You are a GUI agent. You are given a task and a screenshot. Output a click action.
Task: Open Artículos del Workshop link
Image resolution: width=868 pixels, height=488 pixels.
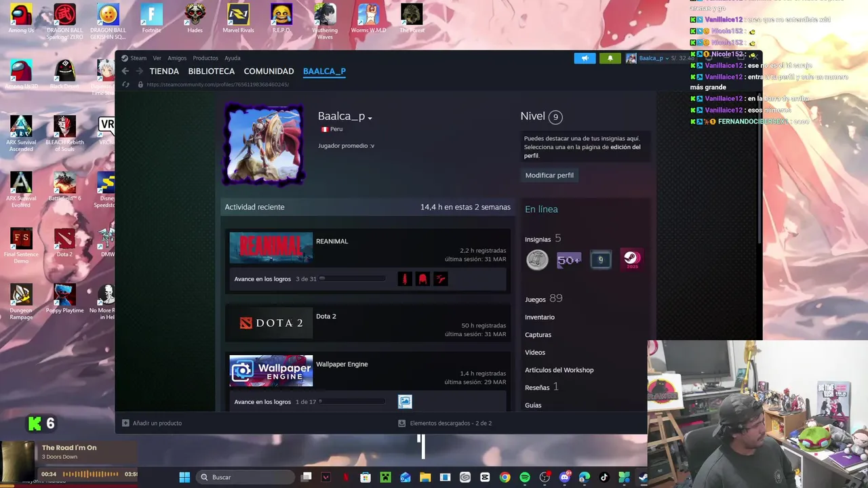[x=559, y=370]
